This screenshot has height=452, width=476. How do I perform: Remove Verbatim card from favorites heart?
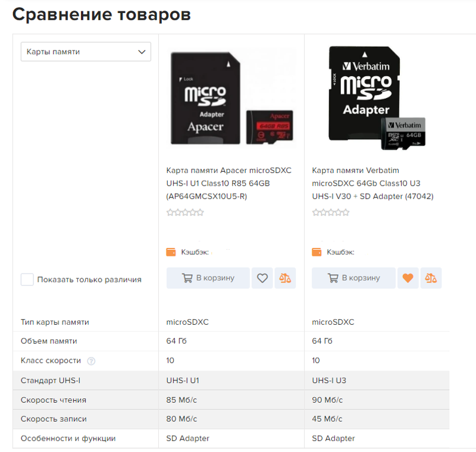(408, 278)
